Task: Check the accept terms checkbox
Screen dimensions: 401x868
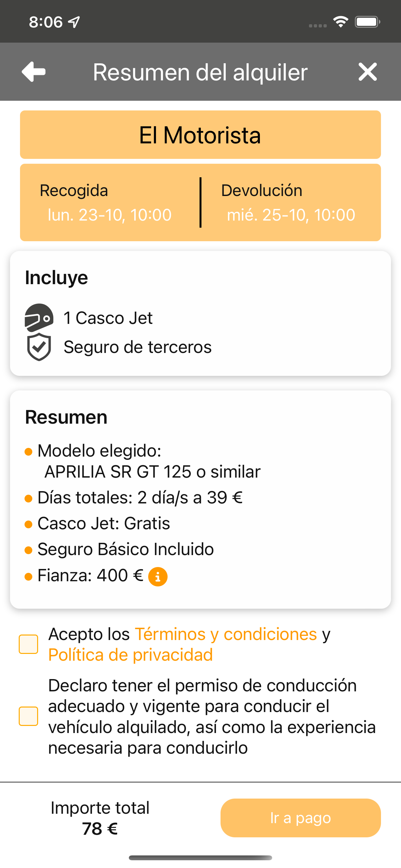Action: 28,644
